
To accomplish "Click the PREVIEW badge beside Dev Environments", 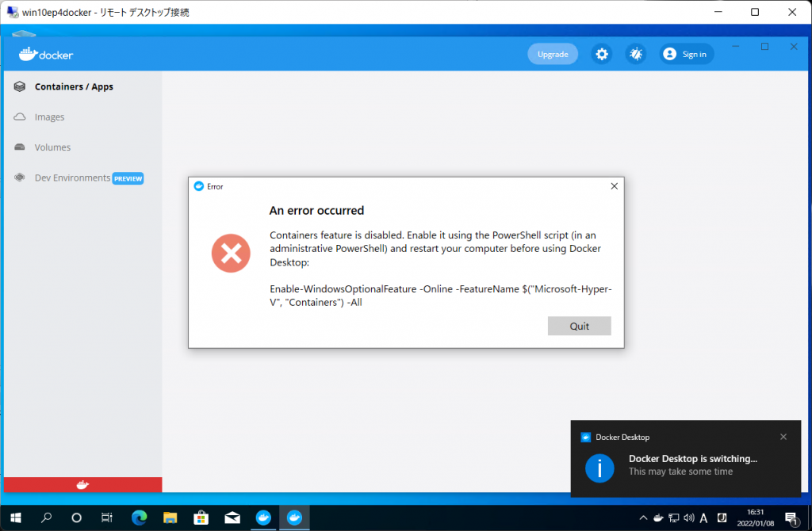I will coord(128,178).
